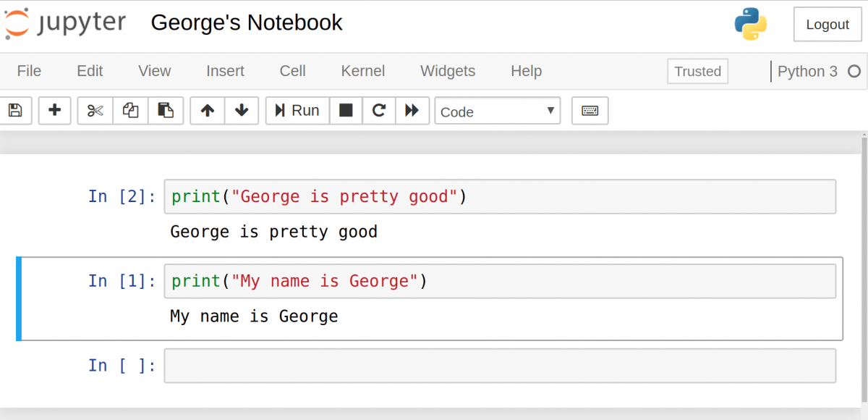Click the save notebook floppy disk icon

(15, 111)
